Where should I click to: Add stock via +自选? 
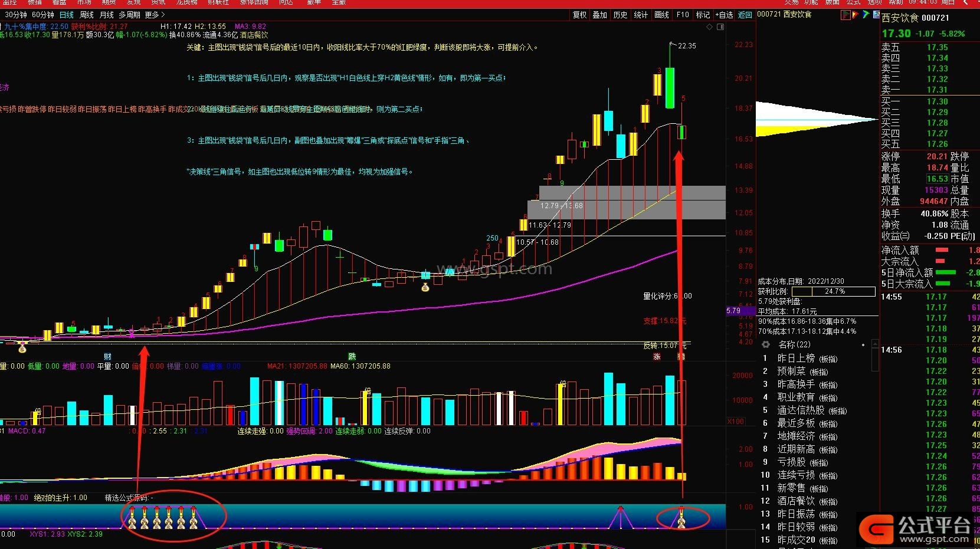(724, 15)
